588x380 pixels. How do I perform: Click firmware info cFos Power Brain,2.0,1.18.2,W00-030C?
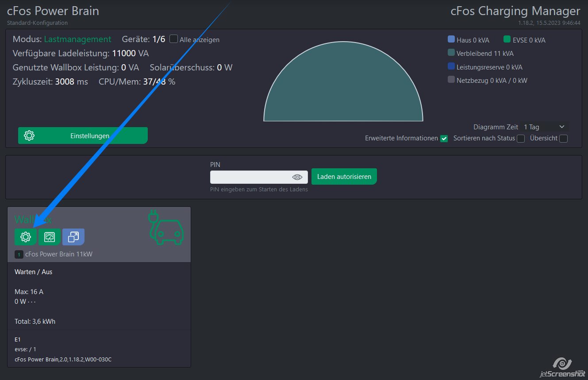(63, 359)
